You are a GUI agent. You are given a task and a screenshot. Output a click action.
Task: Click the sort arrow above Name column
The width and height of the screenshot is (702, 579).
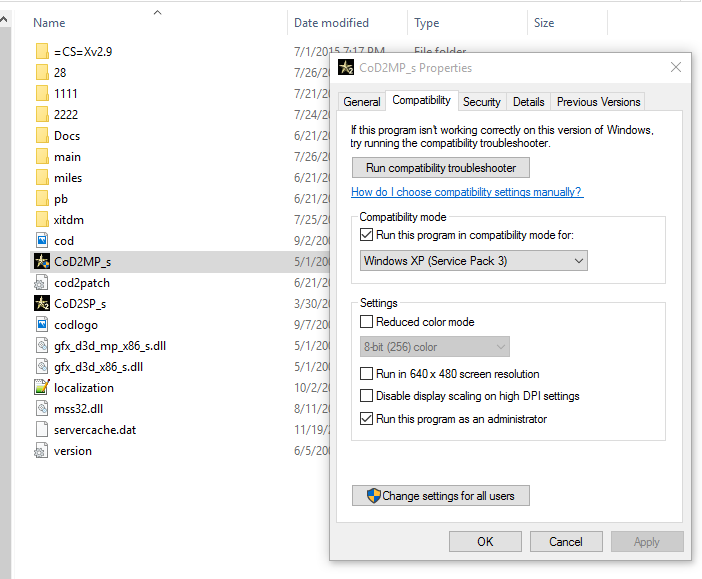157,13
